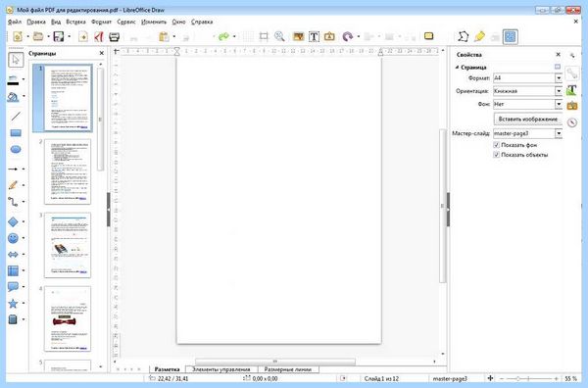Choose the diamond Basic Shapes tool
This screenshot has width=588, height=388.
pos(13,221)
